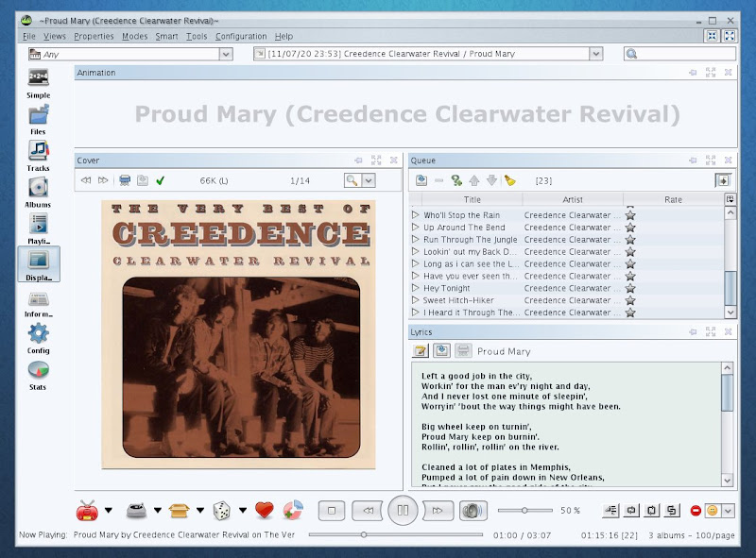Toggle queue auto-scroll button at right
The width and height of the screenshot is (756, 558).
(723, 180)
